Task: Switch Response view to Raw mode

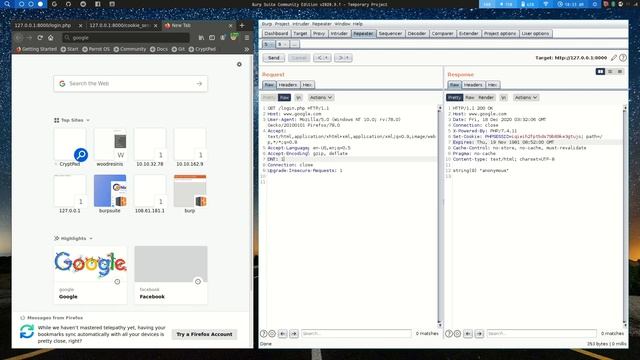Action: [470, 98]
